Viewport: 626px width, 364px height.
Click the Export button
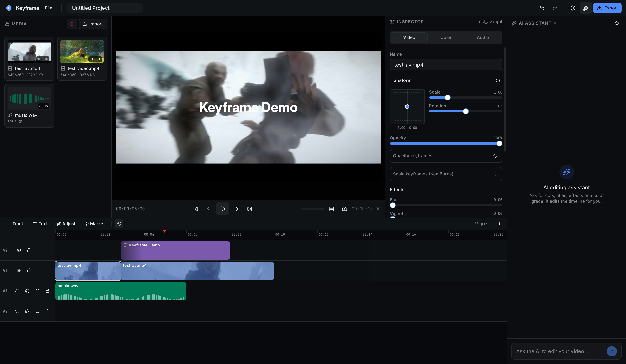607,8
